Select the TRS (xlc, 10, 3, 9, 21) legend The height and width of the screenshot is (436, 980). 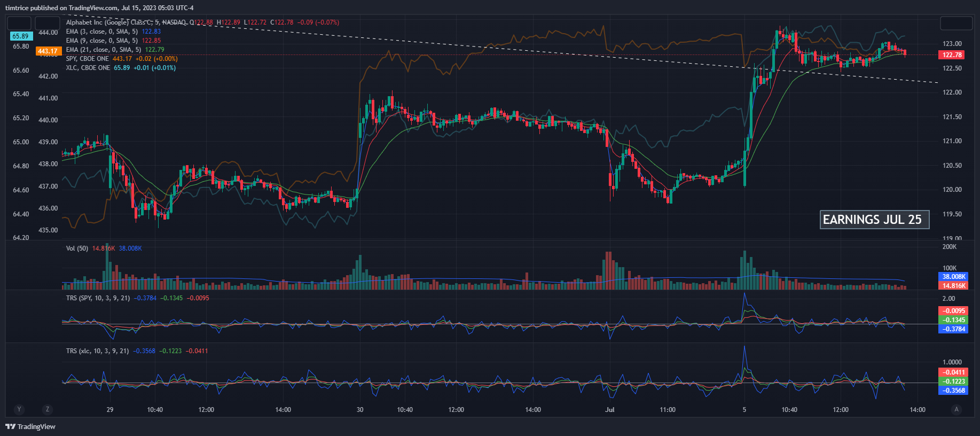point(97,351)
